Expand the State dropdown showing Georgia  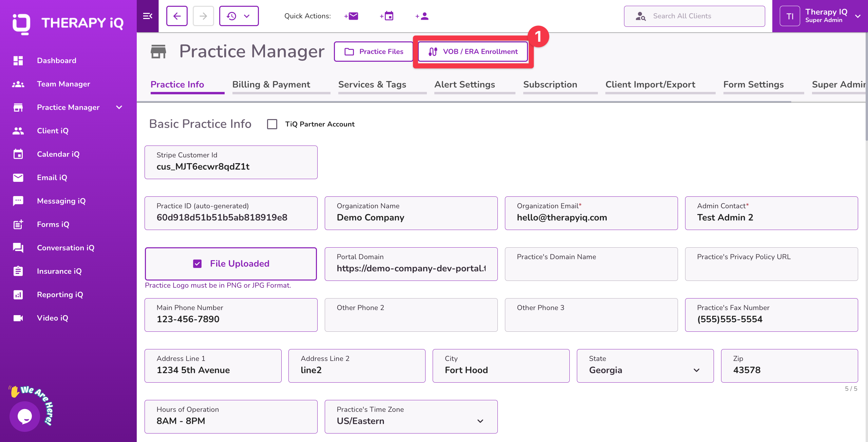696,370
